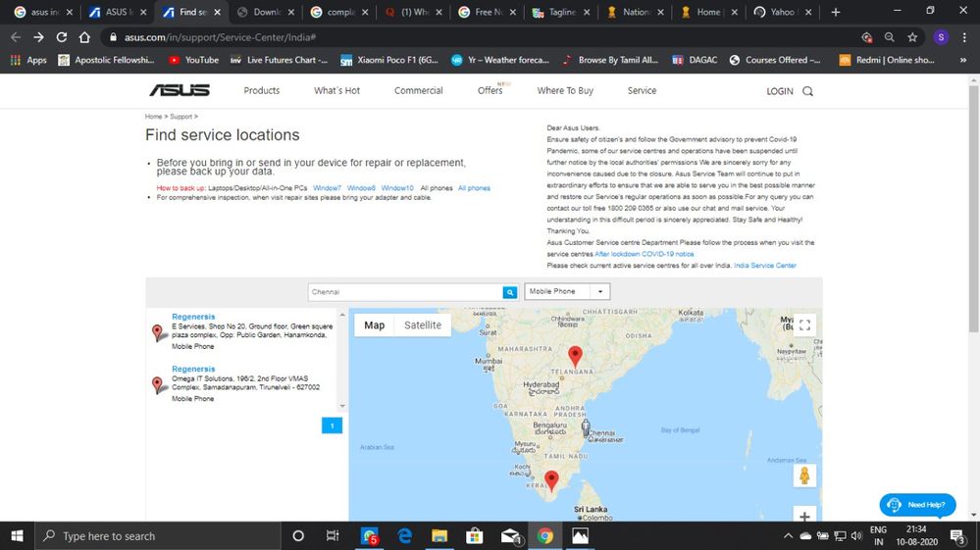Open Microsoft Store from taskbar
Image resolution: width=980 pixels, height=550 pixels.
pyautogui.click(x=475, y=535)
